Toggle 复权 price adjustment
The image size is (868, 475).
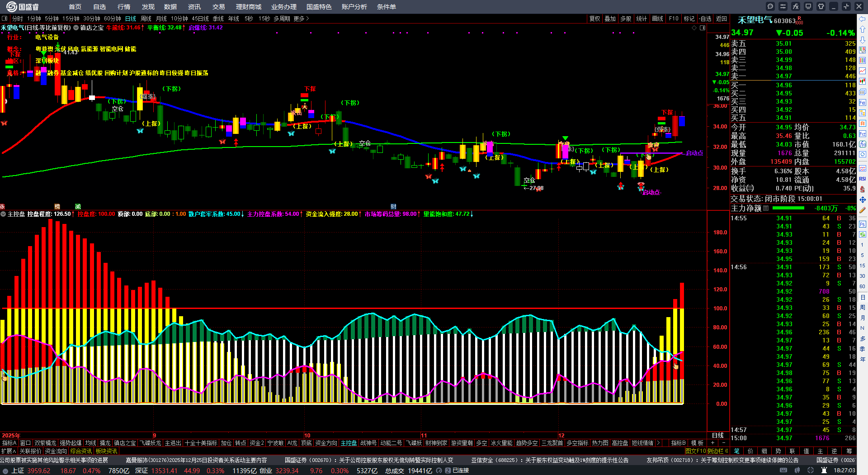coord(595,19)
